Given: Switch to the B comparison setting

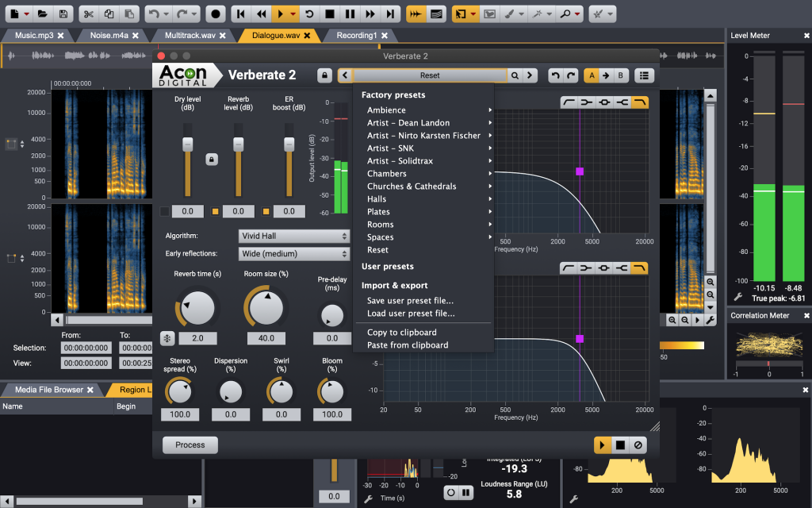Looking at the screenshot, I should tap(621, 75).
